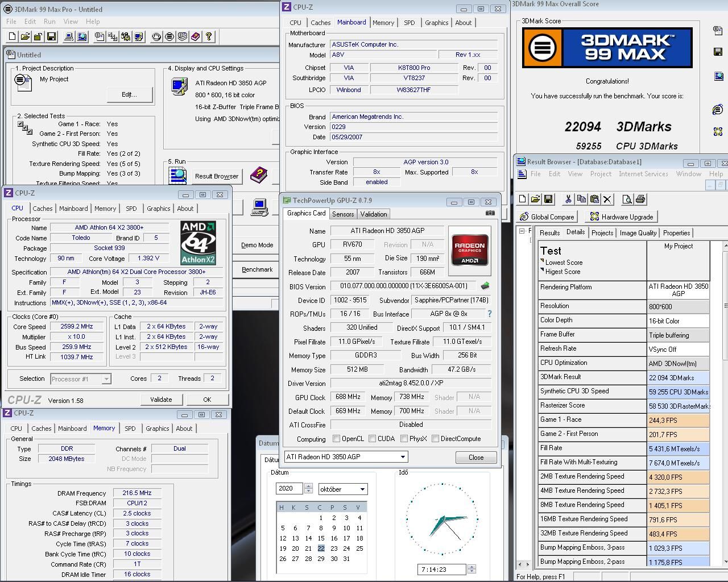Click the year input field showing 2020
The width and height of the screenshot is (728, 582).
(289, 488)
